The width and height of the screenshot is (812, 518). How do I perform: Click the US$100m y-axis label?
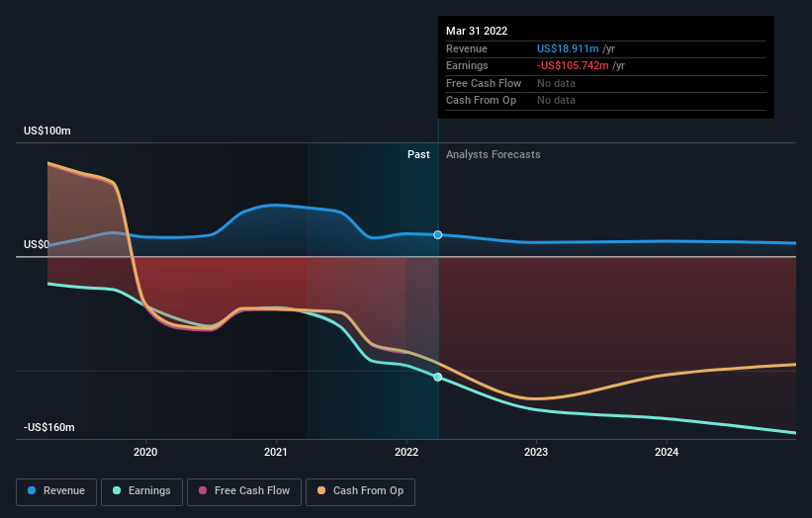click(47, 130)
